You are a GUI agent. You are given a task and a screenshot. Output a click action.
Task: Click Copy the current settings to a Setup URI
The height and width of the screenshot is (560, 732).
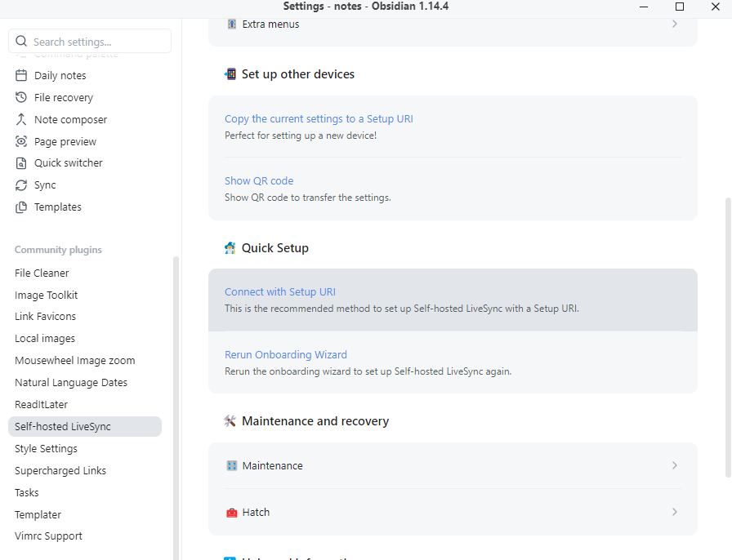(319, 119)
